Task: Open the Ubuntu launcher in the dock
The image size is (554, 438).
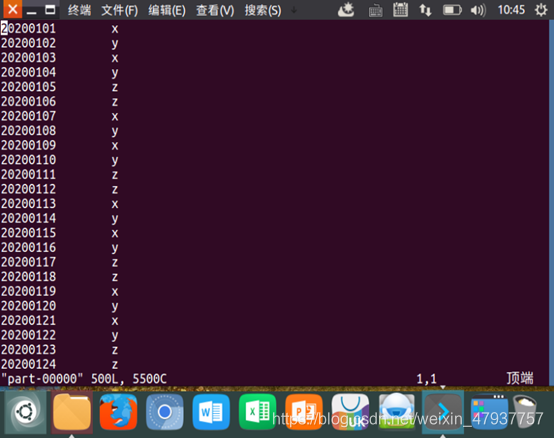Action: click(25, 412)
